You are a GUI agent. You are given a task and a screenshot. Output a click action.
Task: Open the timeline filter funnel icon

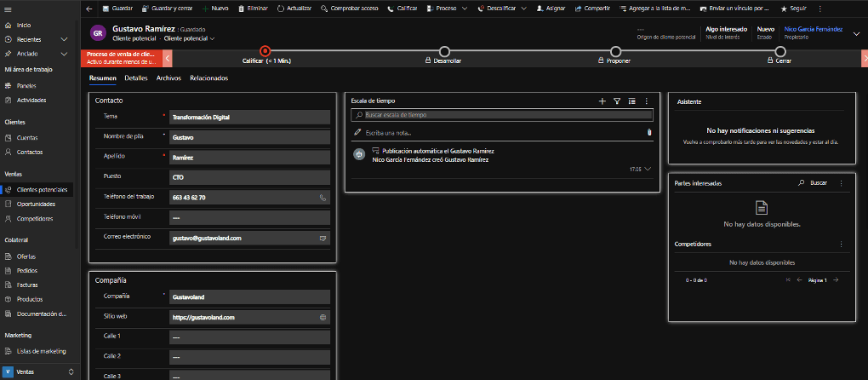tap(617, 101)
